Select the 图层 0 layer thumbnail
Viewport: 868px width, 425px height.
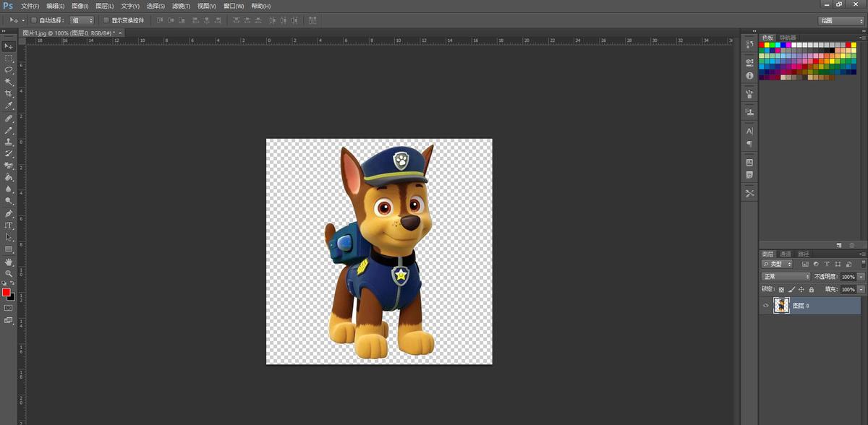click(781, 306)
